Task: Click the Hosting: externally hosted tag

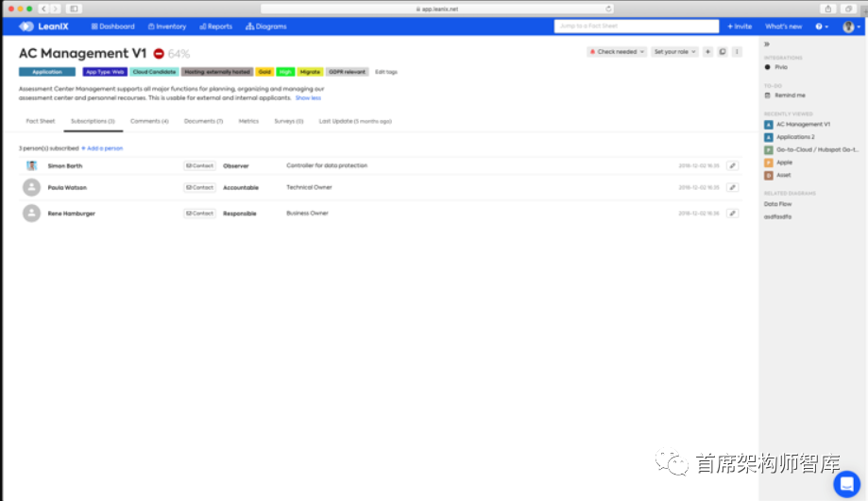Action: [217, 72]
